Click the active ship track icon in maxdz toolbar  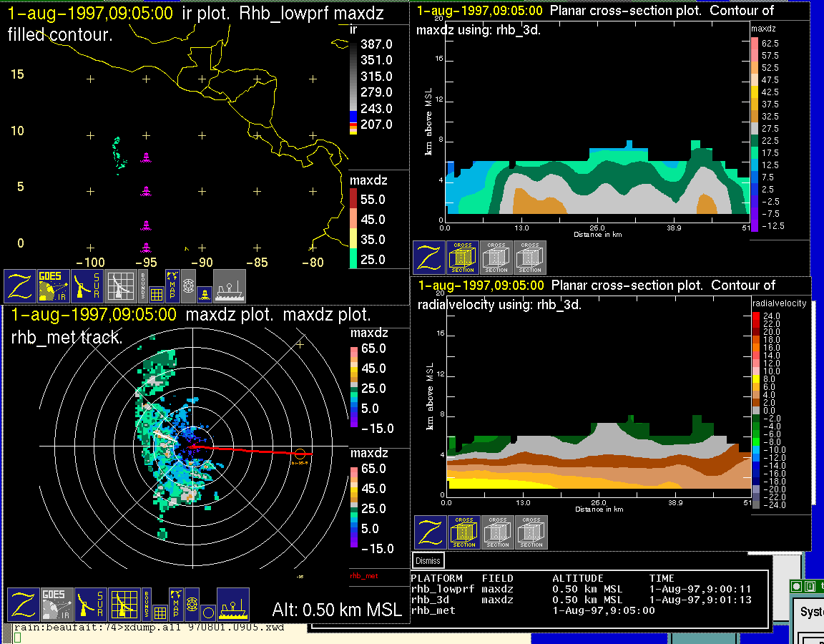[x=233, y=605]
